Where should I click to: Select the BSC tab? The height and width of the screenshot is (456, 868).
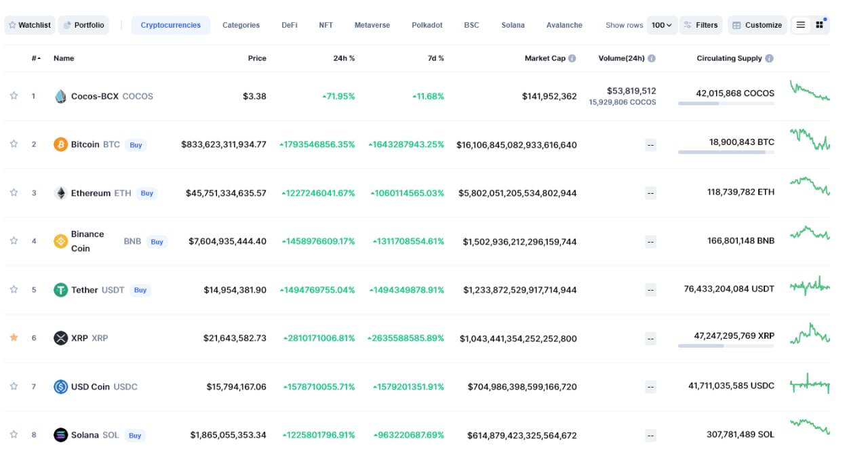(471, 25)
